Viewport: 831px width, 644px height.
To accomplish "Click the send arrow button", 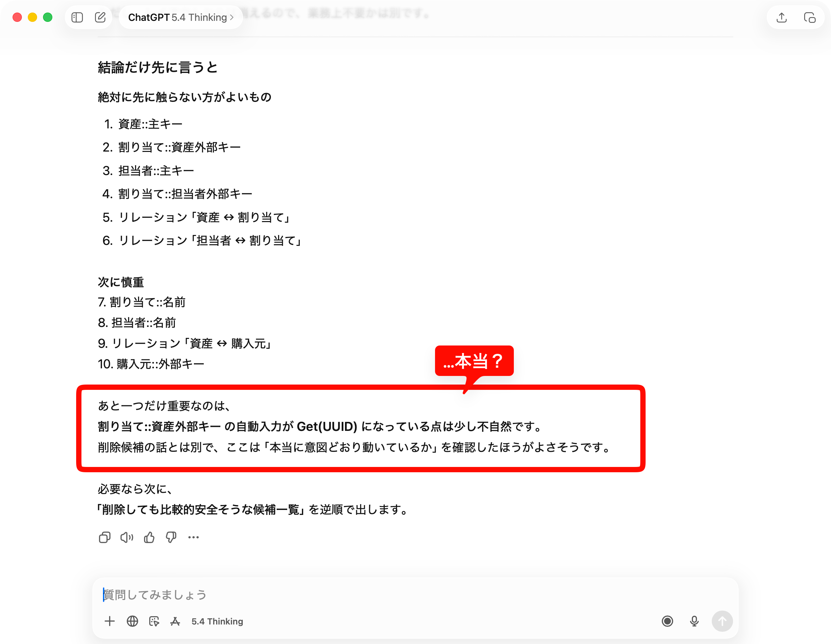I will tap(722, 621).
